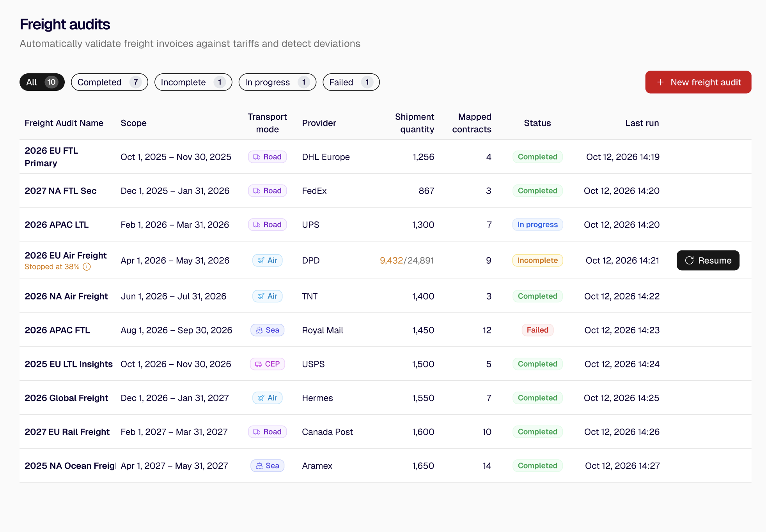The image size is (766, 532).
Task: Click the In progress status badge for UPS
Action: point(537,225)
